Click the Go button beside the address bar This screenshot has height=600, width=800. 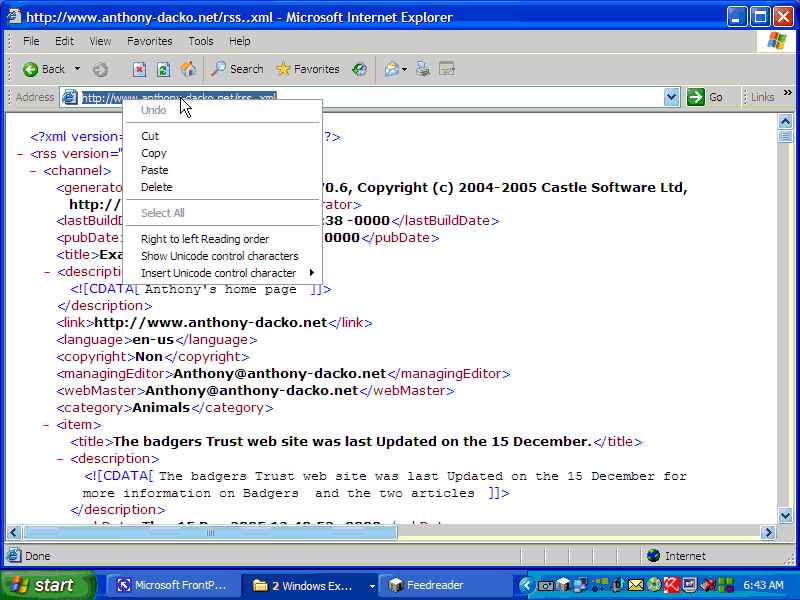(706, 97)
